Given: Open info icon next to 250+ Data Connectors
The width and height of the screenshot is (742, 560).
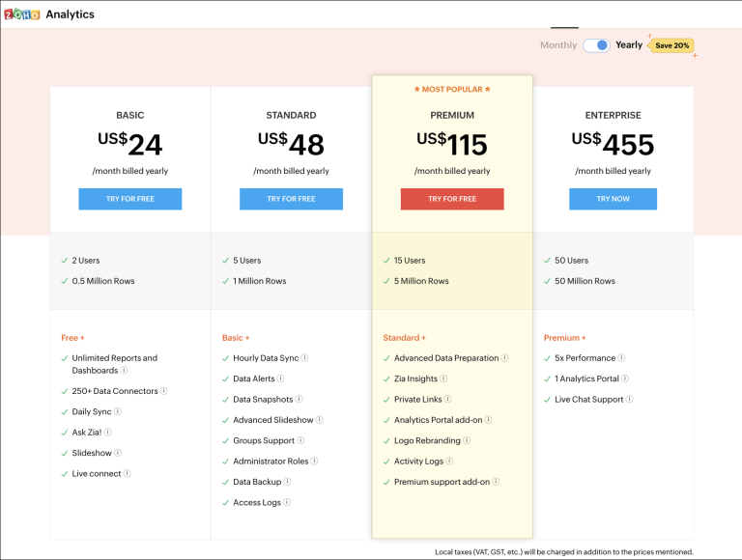Looking at the screenshot, I should point(163,391).
